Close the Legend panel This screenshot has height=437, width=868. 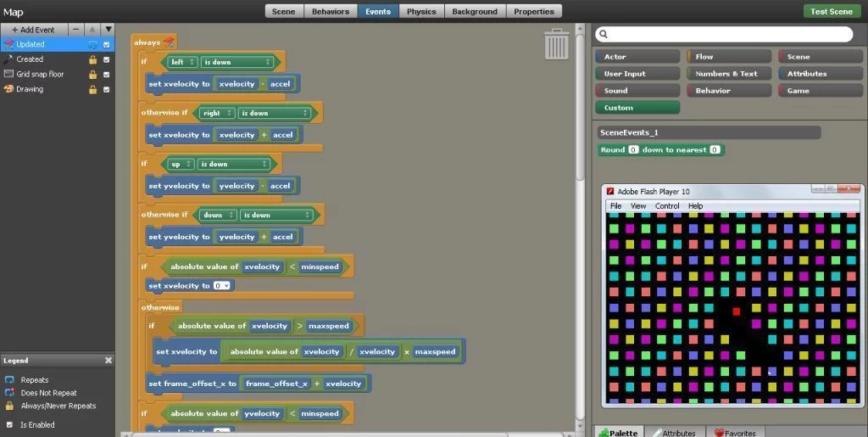[x=108, y=361]
